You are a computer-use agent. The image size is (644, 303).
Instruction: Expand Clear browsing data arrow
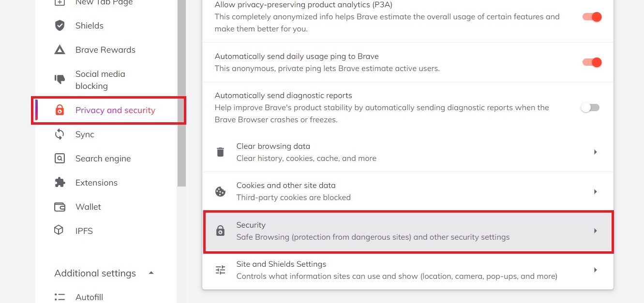(x=596, y=152)
